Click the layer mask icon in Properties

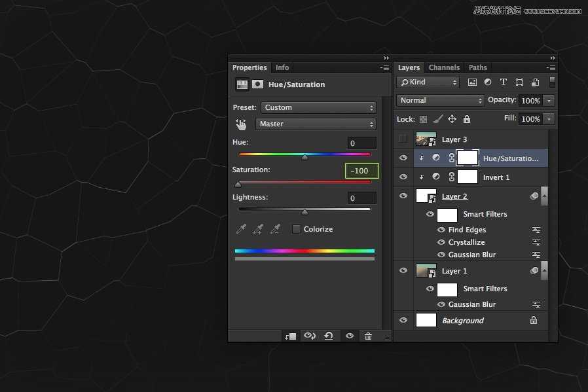click(x=257, y=84)
